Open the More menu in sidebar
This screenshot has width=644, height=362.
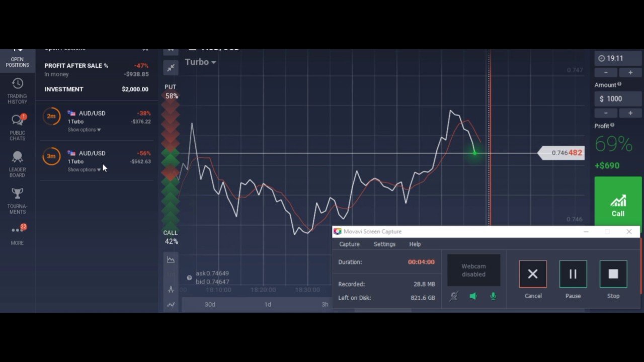tap(17, 235)
